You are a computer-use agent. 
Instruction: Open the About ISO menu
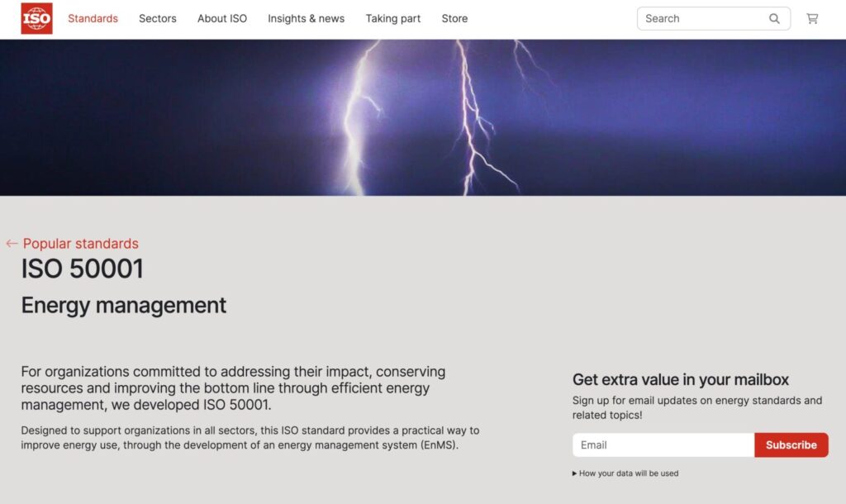point(221,18)
